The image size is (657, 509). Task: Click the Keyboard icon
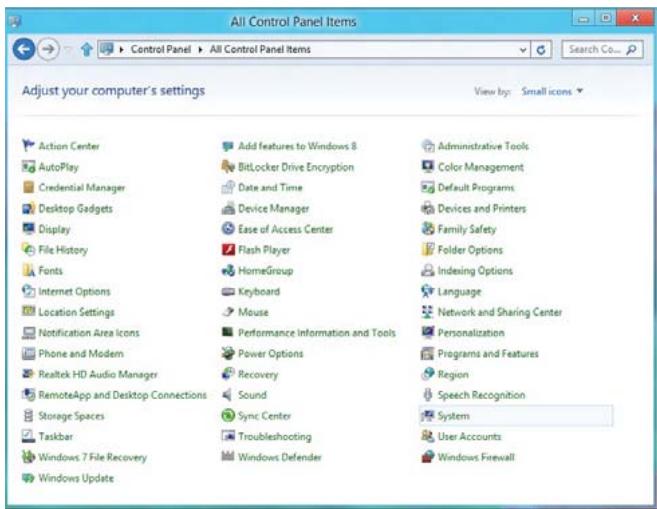[x=228, y=291]
